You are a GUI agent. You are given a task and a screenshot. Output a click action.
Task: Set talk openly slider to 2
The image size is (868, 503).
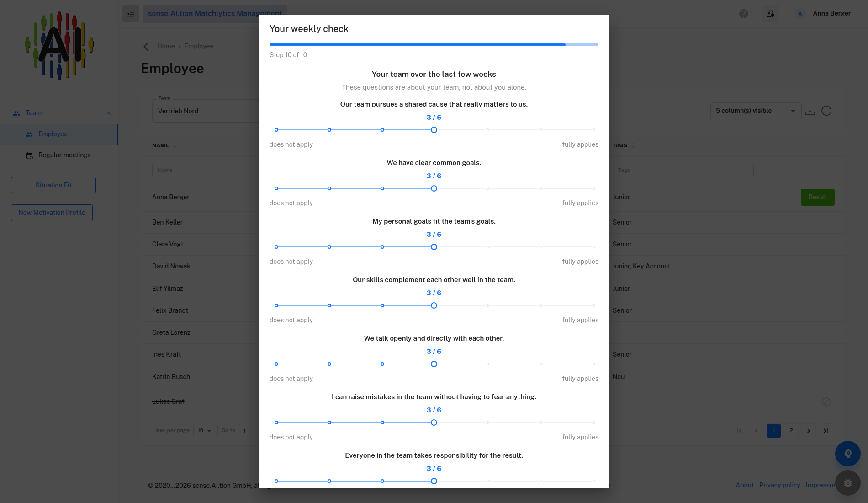pos(382,364)
